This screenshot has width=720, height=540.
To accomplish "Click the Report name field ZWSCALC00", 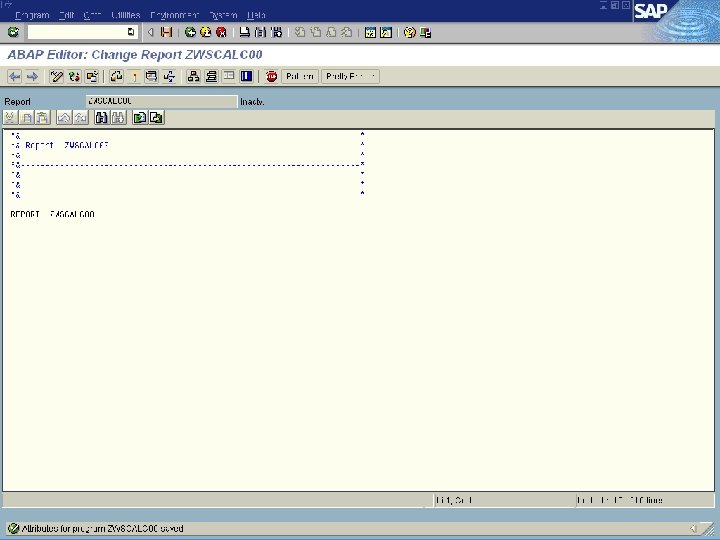I will coord(162,101).
